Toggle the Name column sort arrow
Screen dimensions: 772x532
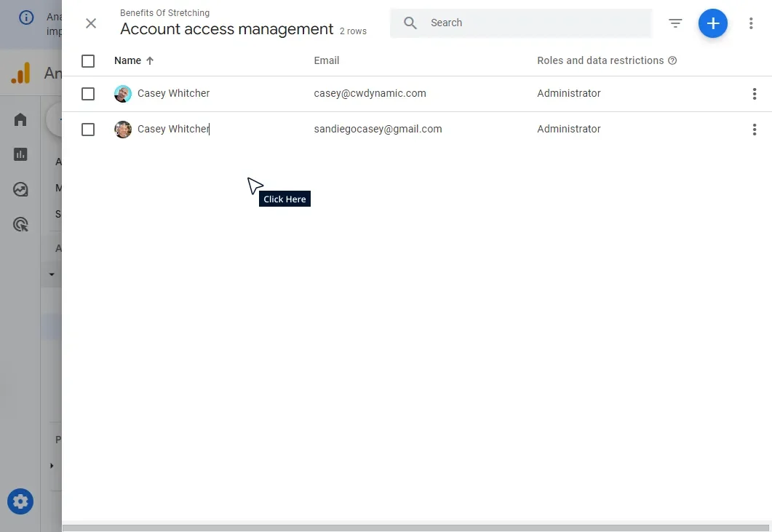[x=150, y=60]
